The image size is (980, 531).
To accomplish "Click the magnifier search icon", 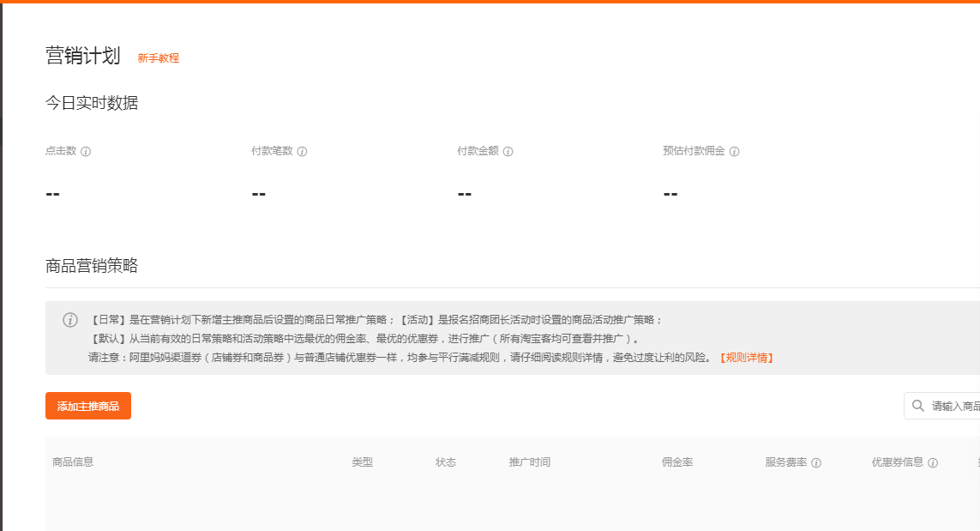I will pos(918,406).
